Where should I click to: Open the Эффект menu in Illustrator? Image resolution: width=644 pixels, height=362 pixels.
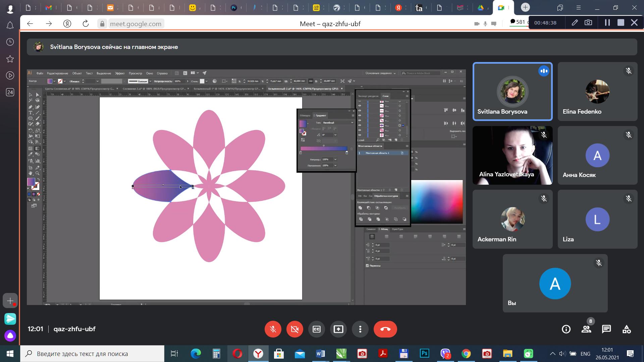click(x=120, y=73)
